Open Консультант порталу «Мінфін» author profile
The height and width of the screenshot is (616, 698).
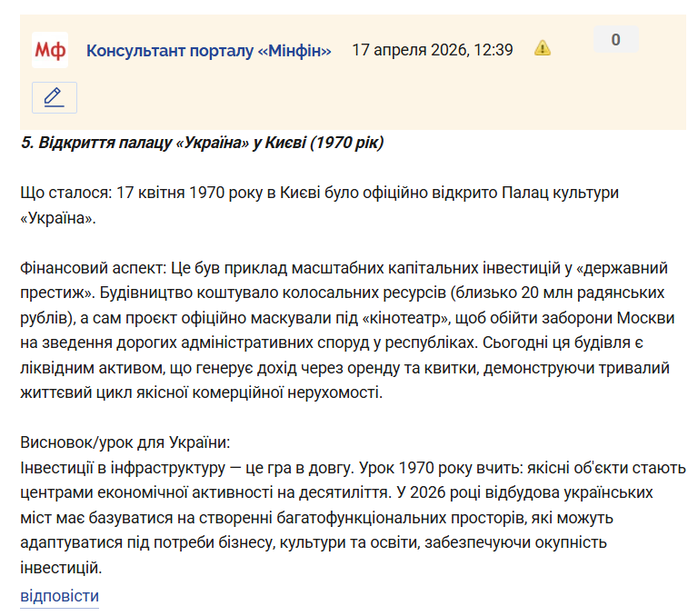click(x=208, y=50)
